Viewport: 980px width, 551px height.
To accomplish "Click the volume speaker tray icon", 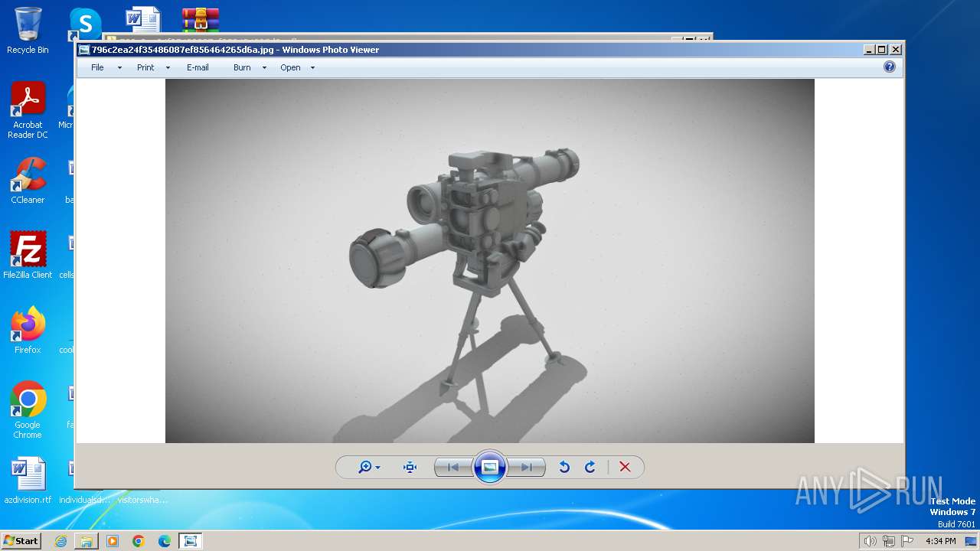I will click(870, 541).
